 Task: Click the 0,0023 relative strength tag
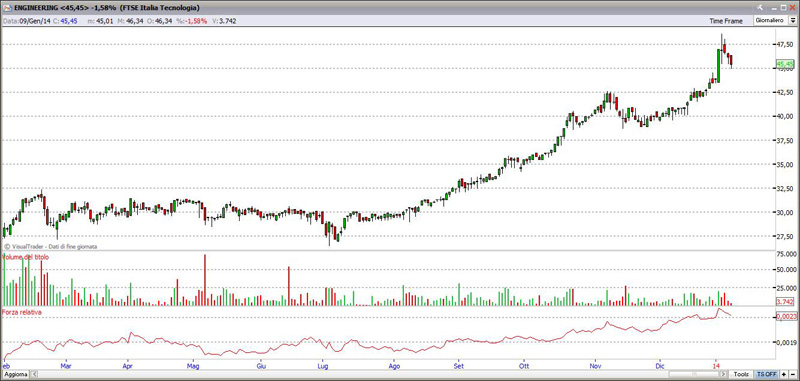tap(786, 317)
